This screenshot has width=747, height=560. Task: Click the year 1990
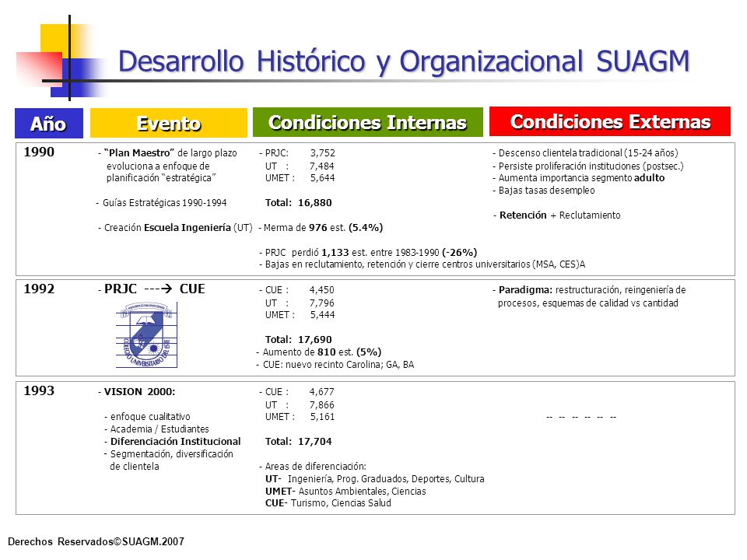(39, 152)
